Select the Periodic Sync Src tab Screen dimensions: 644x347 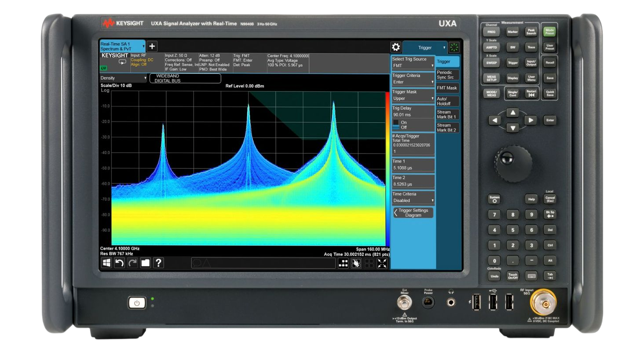(x=447, y=75)
